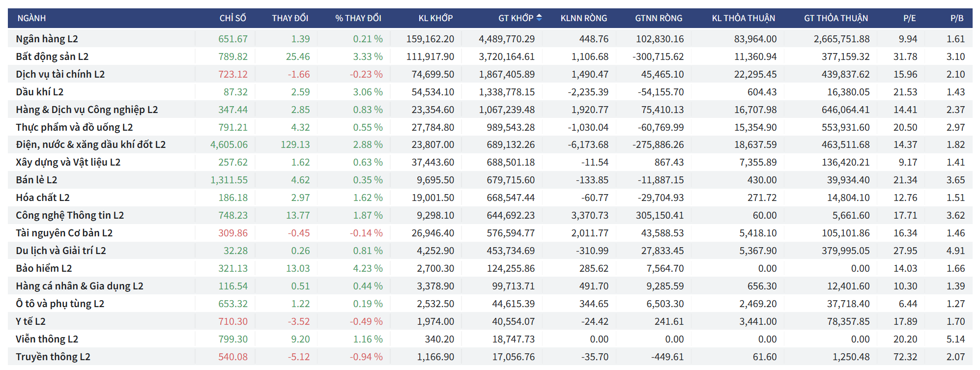
Task: Sort by GTNN RÒNG column header
Action: [658, 18]
